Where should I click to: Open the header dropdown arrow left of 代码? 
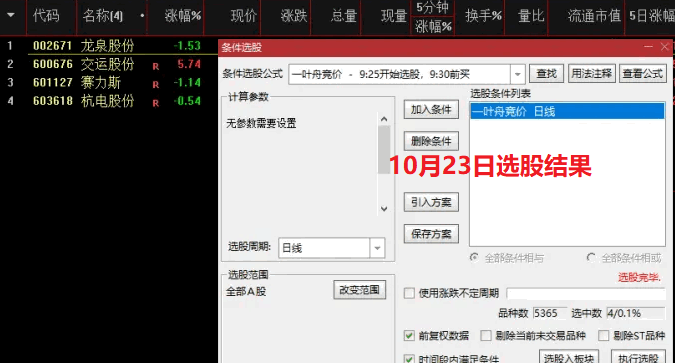(11, 16)
